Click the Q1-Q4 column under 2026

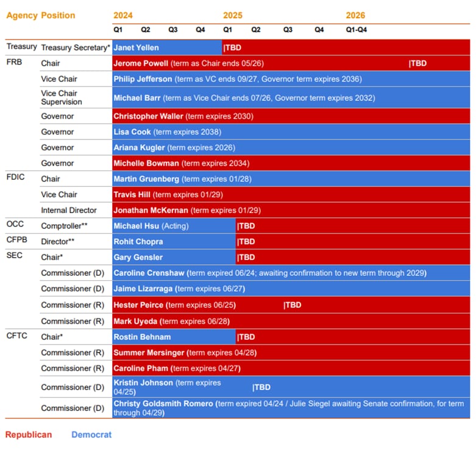pyautogui.click(x=357, y=29)
